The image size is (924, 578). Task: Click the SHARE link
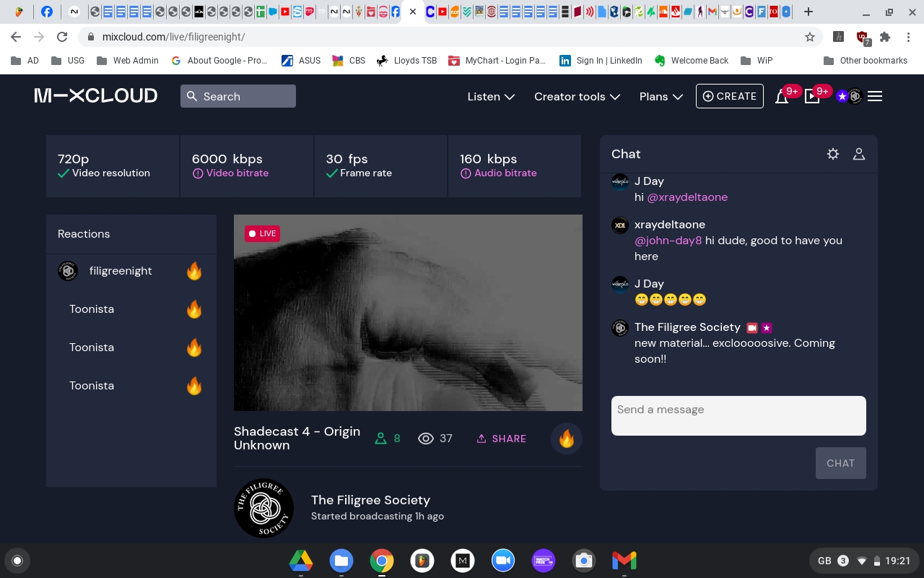tap(501, 439)
